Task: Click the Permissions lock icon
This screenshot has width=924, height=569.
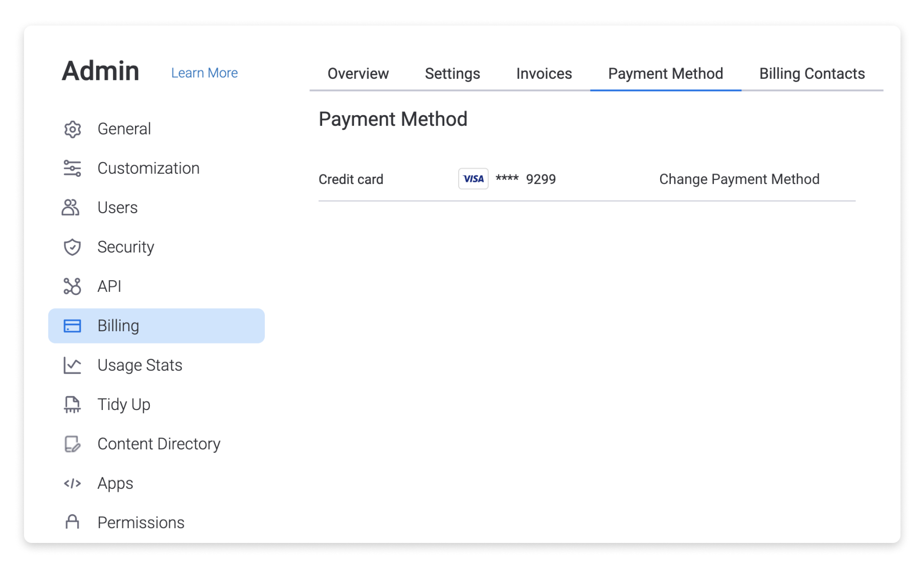Action: (x=72, y=522)
